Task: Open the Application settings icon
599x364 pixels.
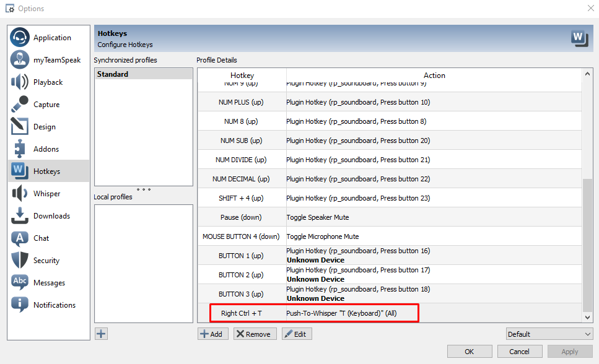Action: 20,38
